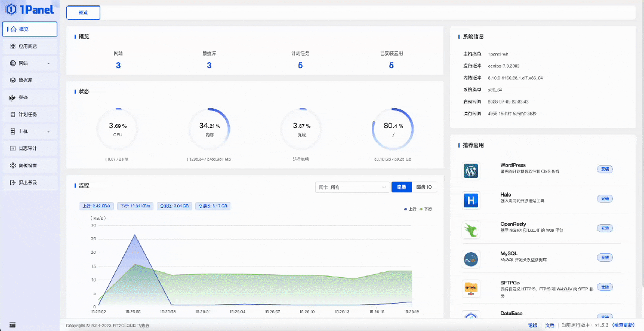
Task: Open 计划任务 in the sidebar
Action: (x=30, y=114)
